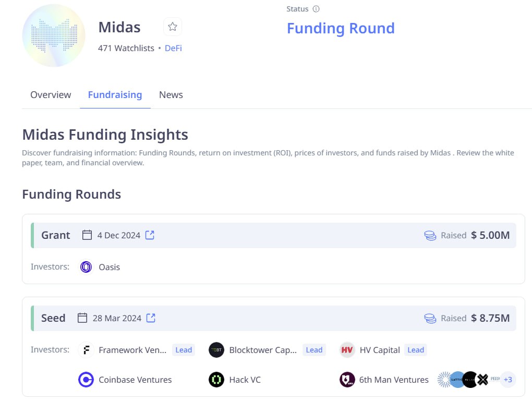Open the Coinbase Ventures investor link
The image size is (532, 402).
(x=135, y=380)
